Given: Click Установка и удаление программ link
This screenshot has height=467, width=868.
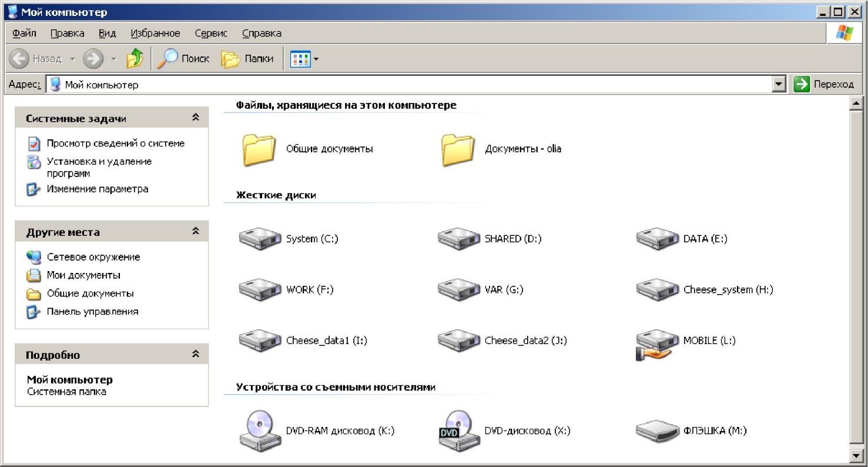Looking at the screenshot, I should click(99, 167).
